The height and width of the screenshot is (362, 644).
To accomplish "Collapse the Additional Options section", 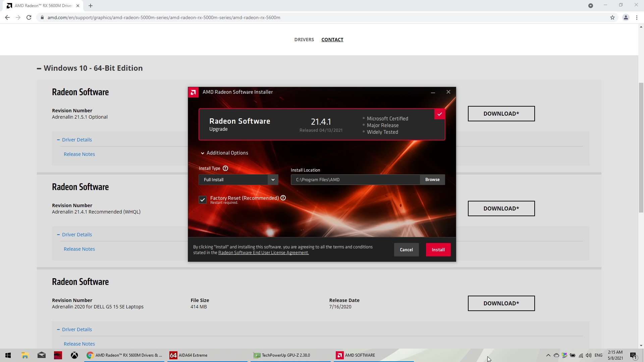I will click(225, 153).
